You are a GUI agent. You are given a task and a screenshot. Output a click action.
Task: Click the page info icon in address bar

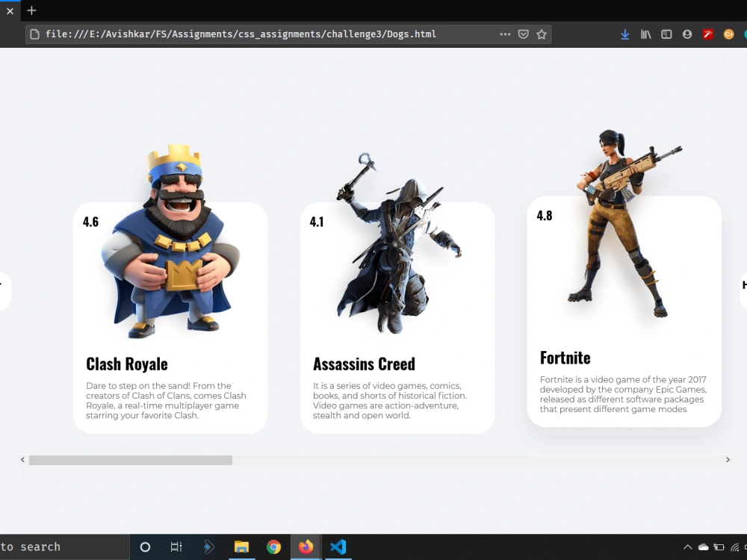click(35, 34)
